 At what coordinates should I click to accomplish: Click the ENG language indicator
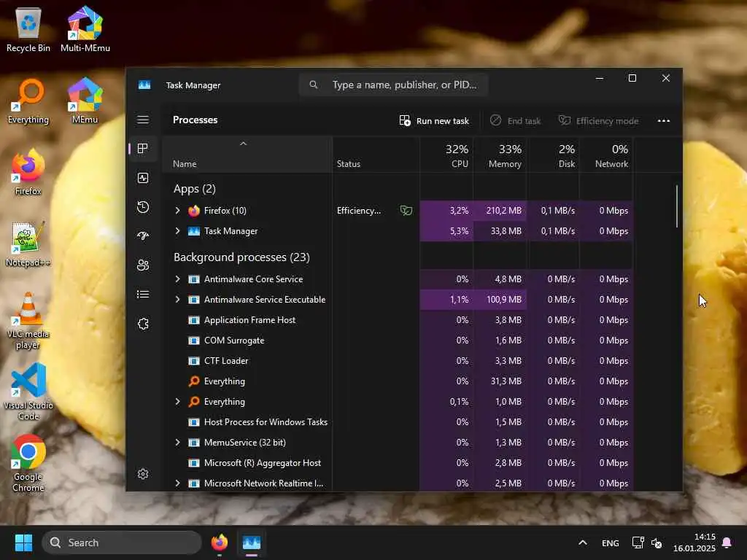tap(611, 542)
